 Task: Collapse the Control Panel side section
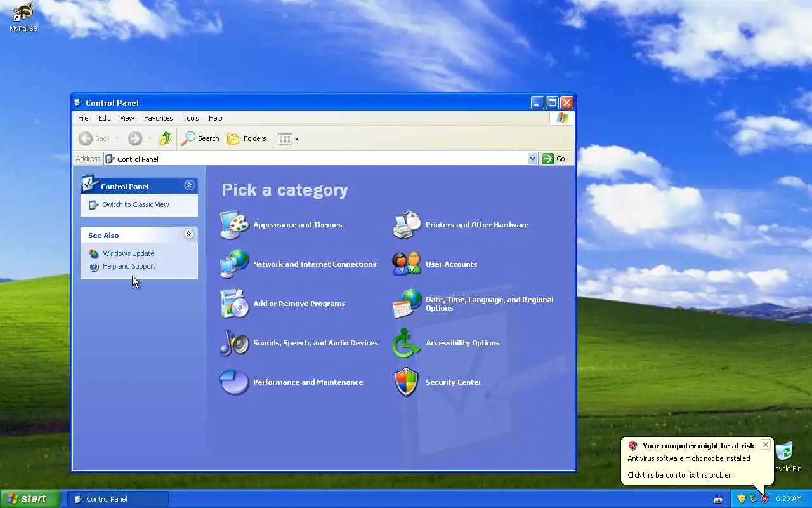189,185
